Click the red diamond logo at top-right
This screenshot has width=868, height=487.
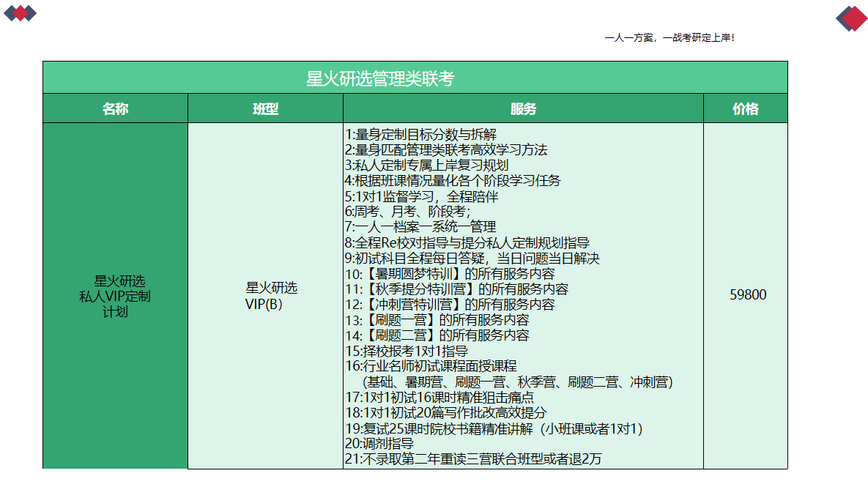point(851,19)
